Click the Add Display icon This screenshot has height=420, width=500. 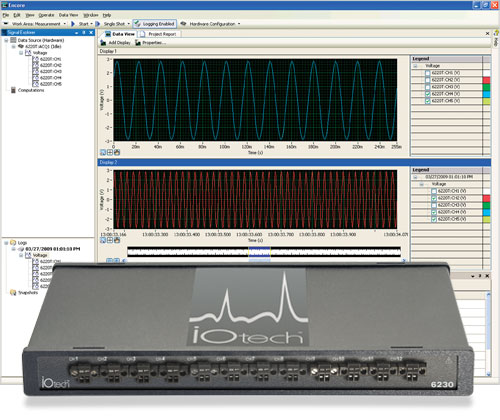click(x=103, y=43)
